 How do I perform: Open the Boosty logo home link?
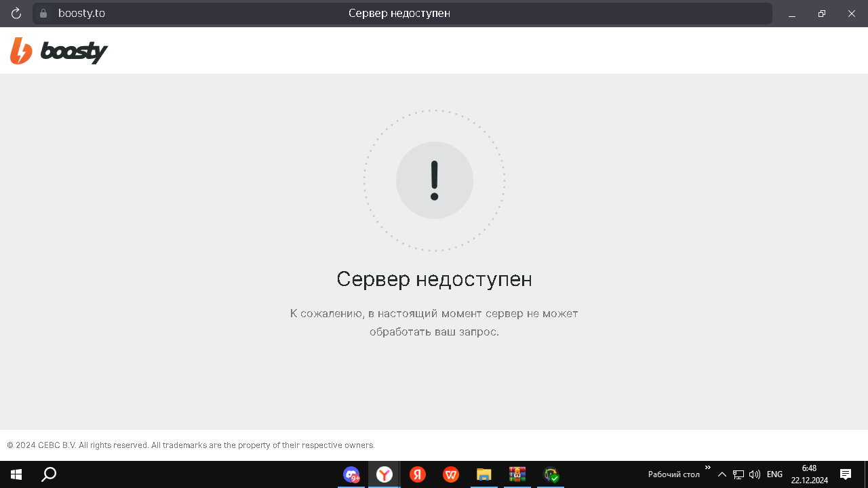59,51
